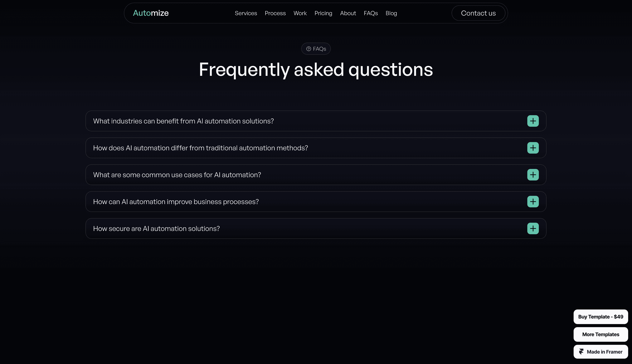Click plus icon beside common use cases question
Image resolution: width=632 pixels, height=364 pixels.
click(x=533, y=175)
